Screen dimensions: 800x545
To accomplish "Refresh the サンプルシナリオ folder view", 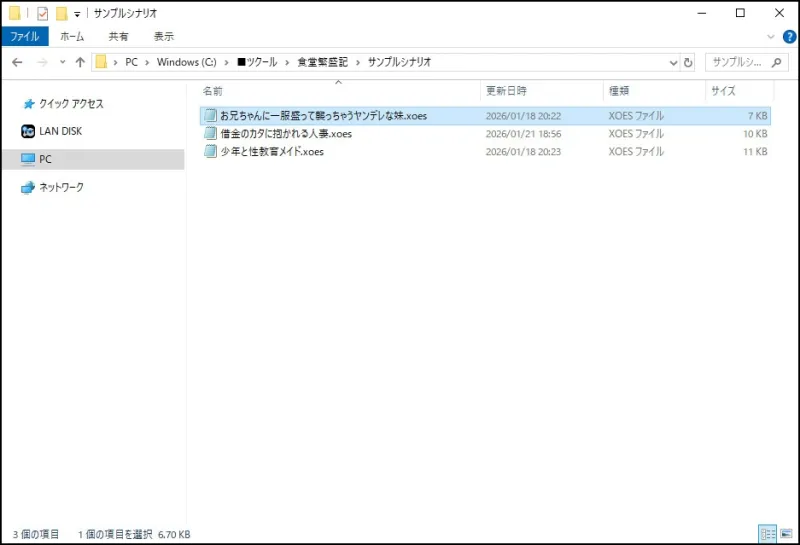I will (689, 62).
